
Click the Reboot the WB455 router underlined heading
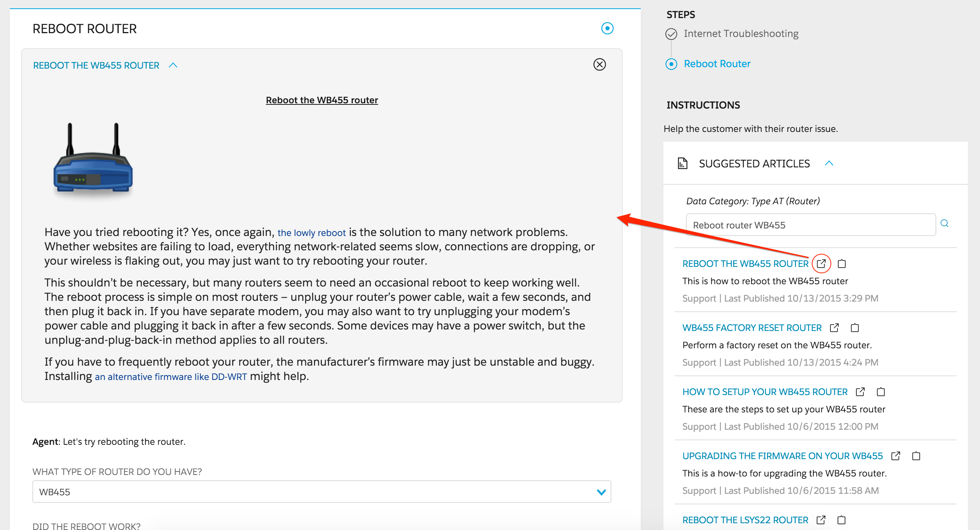[322, 100]
